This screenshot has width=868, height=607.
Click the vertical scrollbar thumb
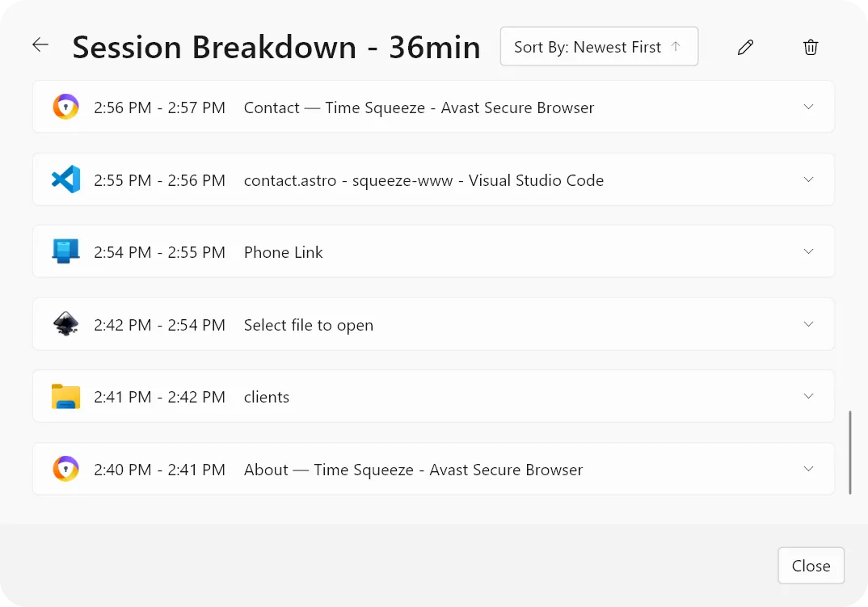(x=849, y=453)
